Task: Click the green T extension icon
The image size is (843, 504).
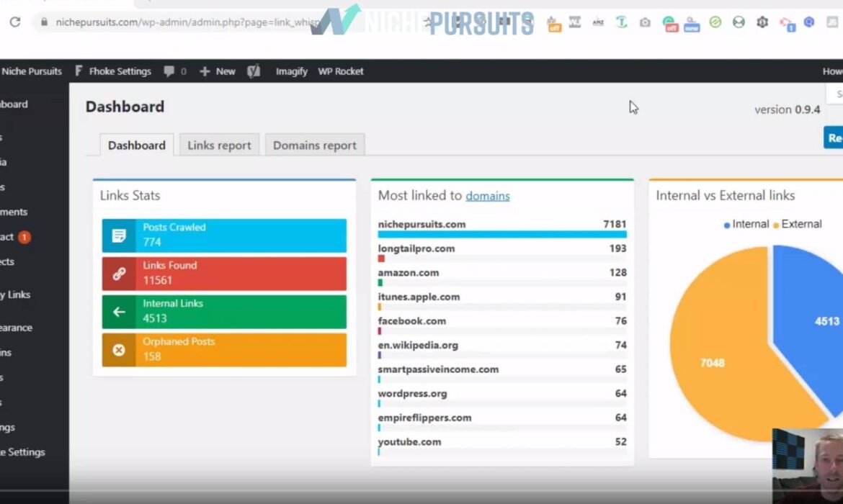Action: pyautogui.click(x=622, y=22)
